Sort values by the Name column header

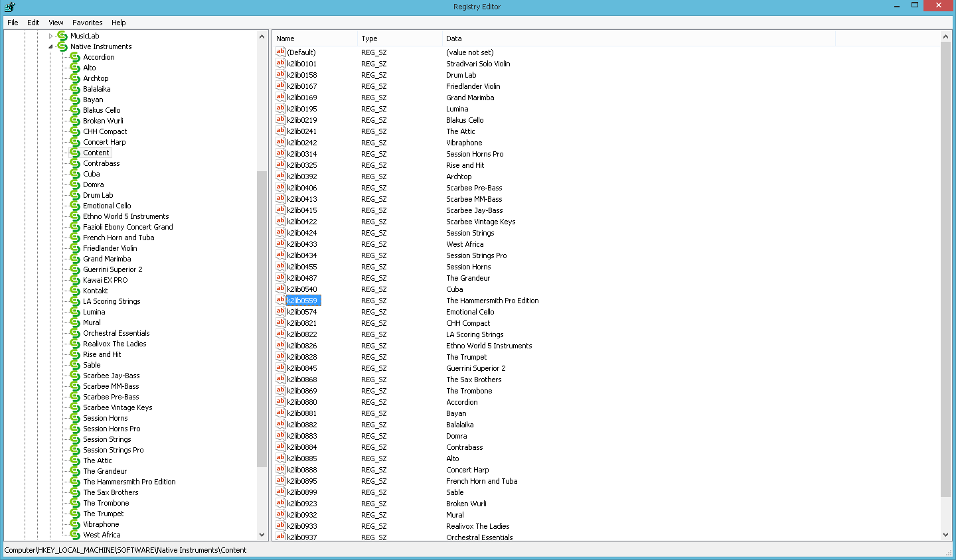point(315,38)
